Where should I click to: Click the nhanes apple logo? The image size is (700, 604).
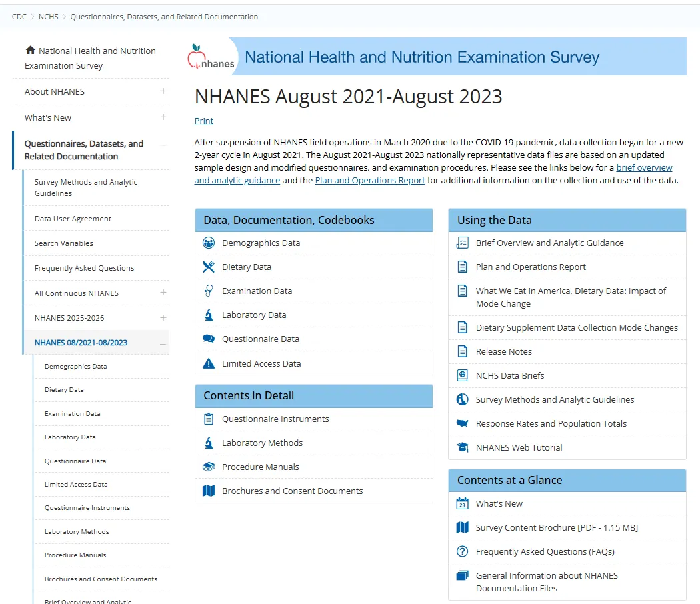(x=211, y=57)
